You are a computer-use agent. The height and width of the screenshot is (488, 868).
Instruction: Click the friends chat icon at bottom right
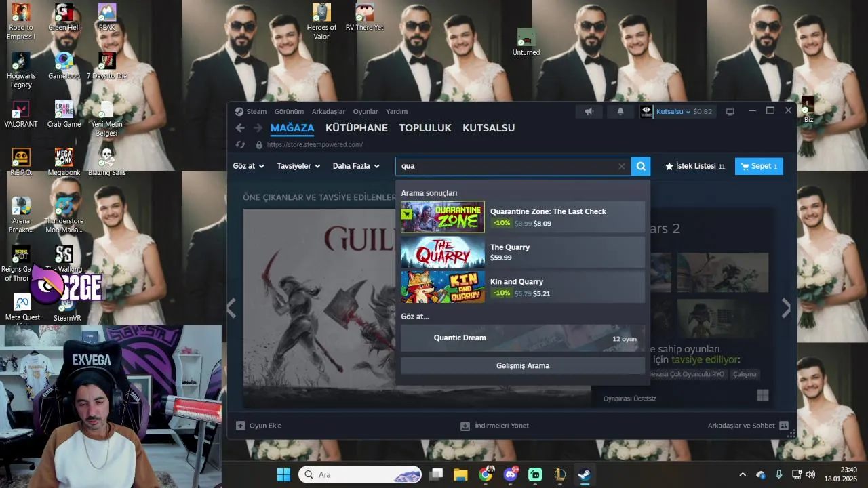pyautogui.click(x=784, y=426)
